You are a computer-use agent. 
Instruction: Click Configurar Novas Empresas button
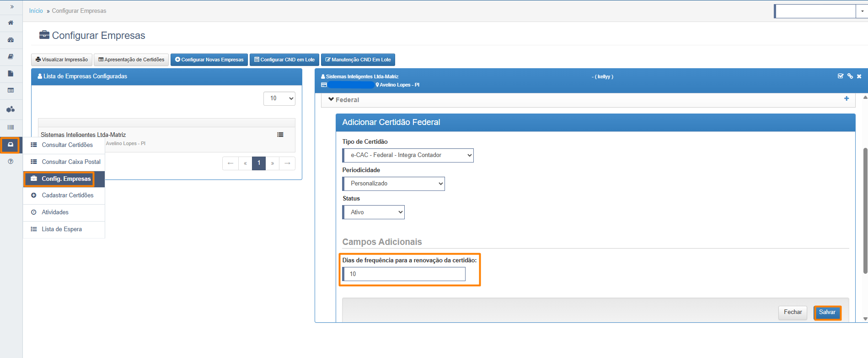pyautogui.click(x=209, y=60)
